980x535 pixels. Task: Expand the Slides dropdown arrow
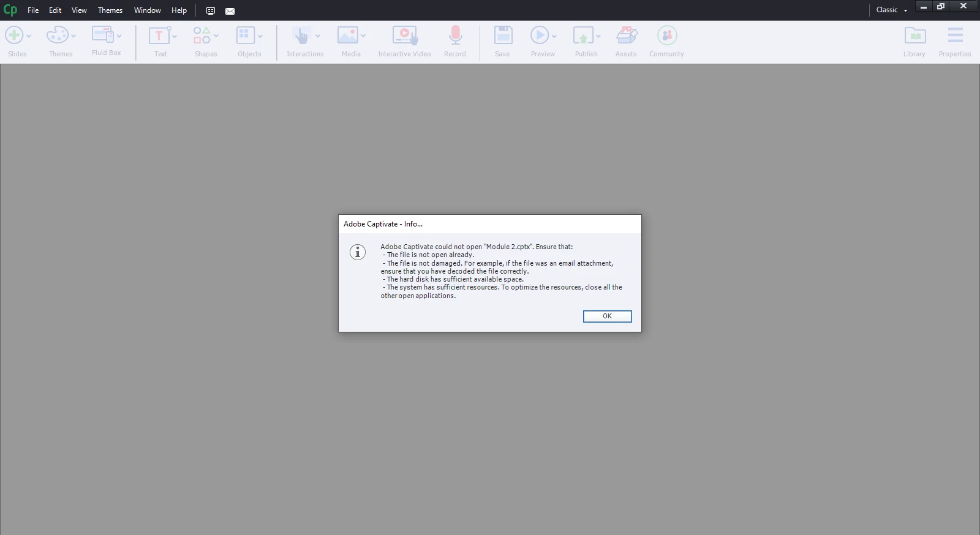pos(29,36)
